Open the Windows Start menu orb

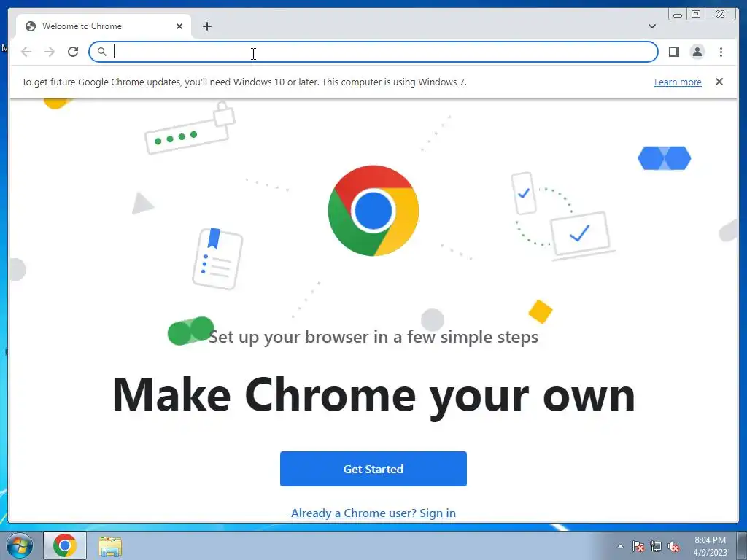pos(20,545)
